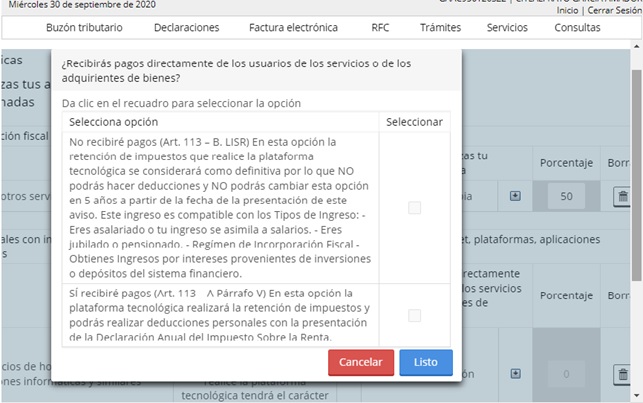Open the Declaraciones menu
This screenshot has height=403, width=643.
(187, 28)
